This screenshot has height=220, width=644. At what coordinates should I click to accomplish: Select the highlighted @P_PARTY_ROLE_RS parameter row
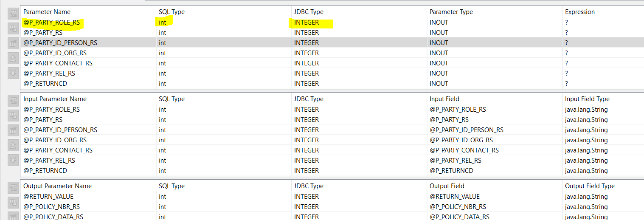coord(52,23)
